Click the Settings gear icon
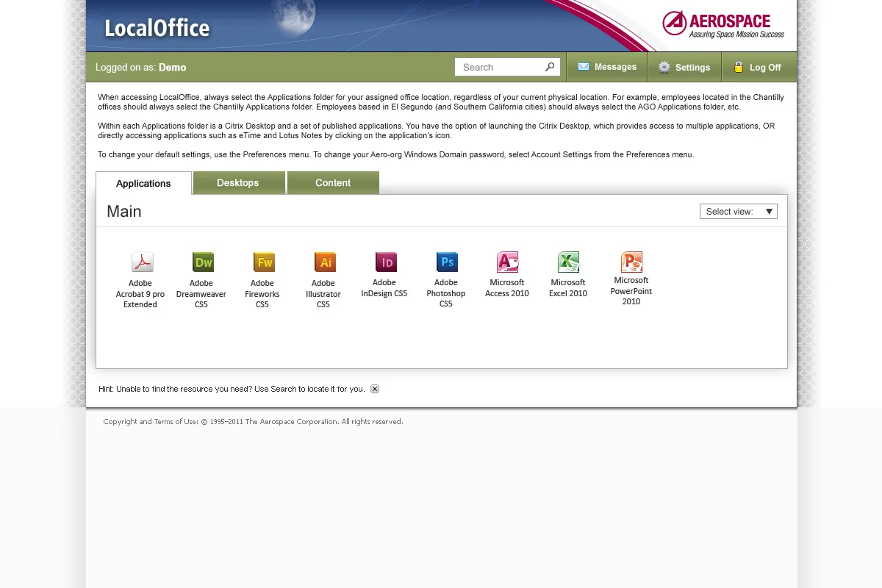Screen dimensions: 882x588 [664, 67]
